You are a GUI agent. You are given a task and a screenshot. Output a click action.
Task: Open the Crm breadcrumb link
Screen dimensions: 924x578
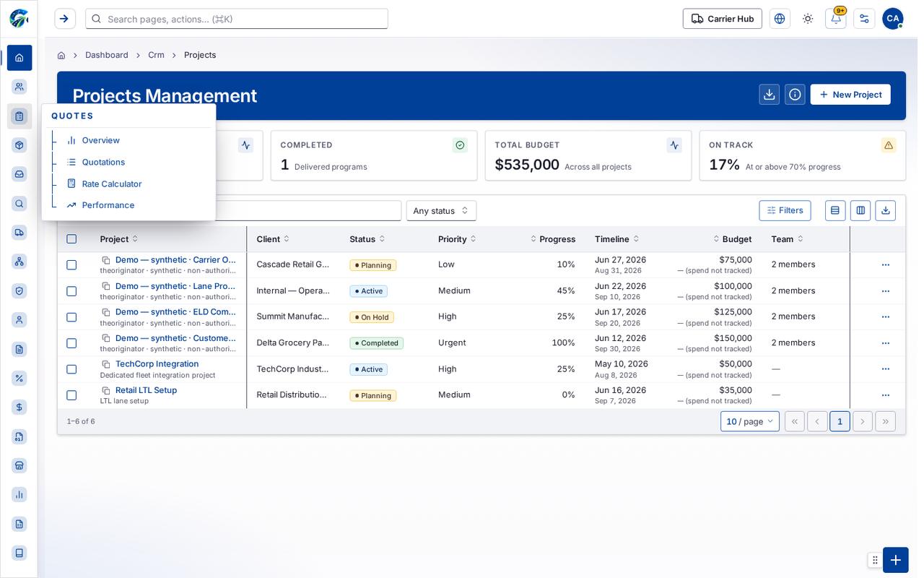156,55
